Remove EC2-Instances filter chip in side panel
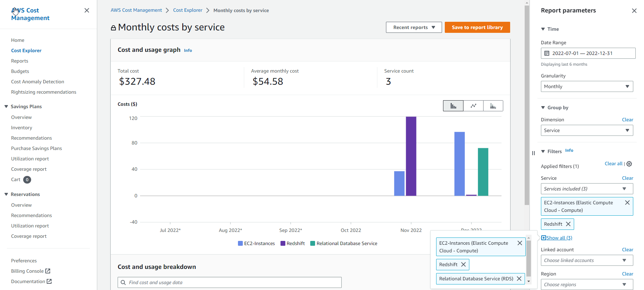 pos(627,203)
